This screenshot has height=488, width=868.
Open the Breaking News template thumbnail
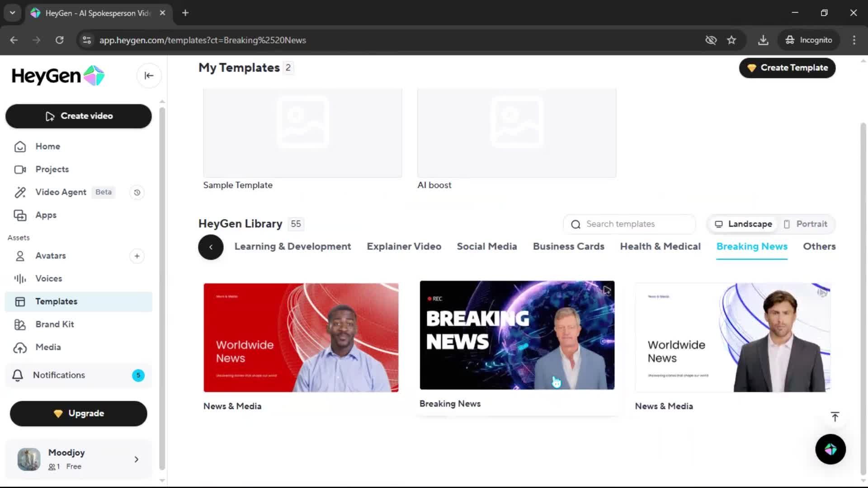(517, 335)
